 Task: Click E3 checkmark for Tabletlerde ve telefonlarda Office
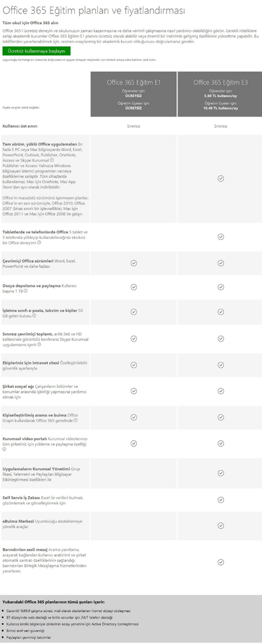pos(220,237)
